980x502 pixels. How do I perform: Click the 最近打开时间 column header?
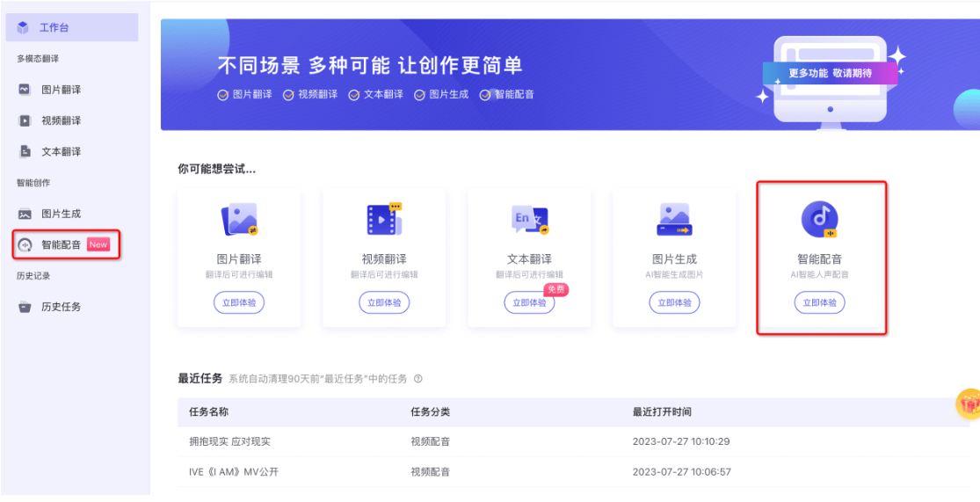point(662,412)
